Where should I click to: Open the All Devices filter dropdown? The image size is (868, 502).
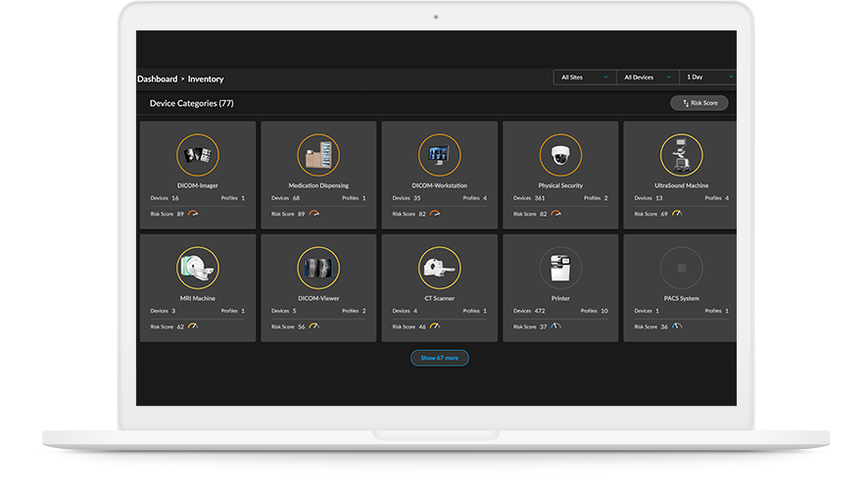(647, 76)
